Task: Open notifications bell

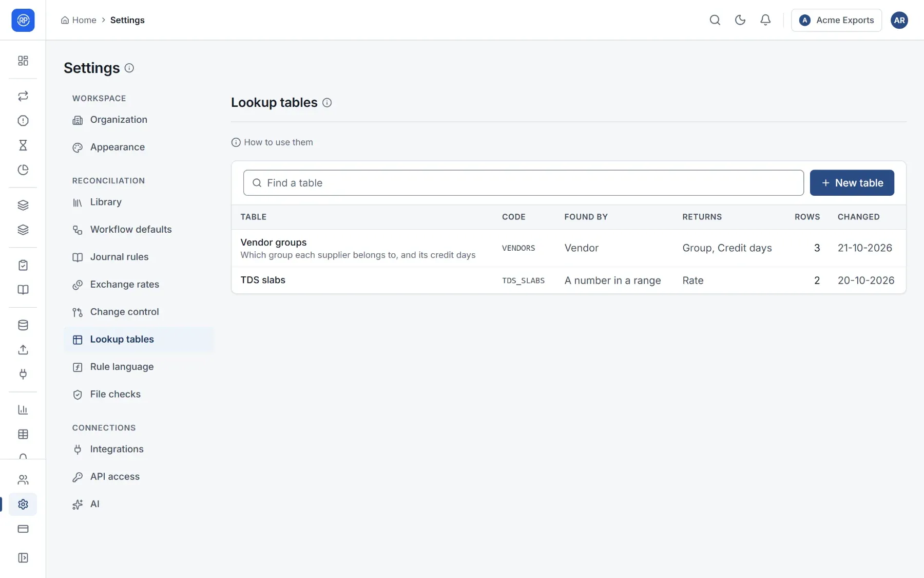Action: pos(765,20)
